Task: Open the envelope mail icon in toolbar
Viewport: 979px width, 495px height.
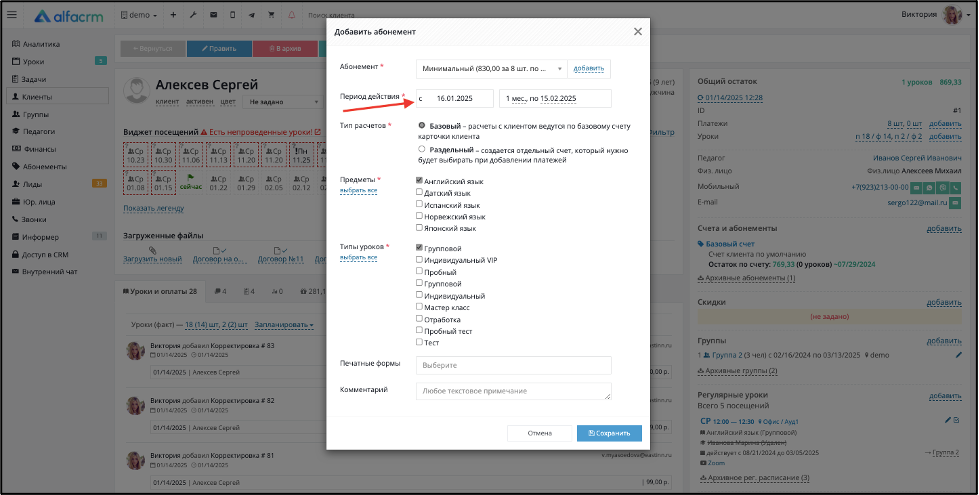Action: coord(214,15)
